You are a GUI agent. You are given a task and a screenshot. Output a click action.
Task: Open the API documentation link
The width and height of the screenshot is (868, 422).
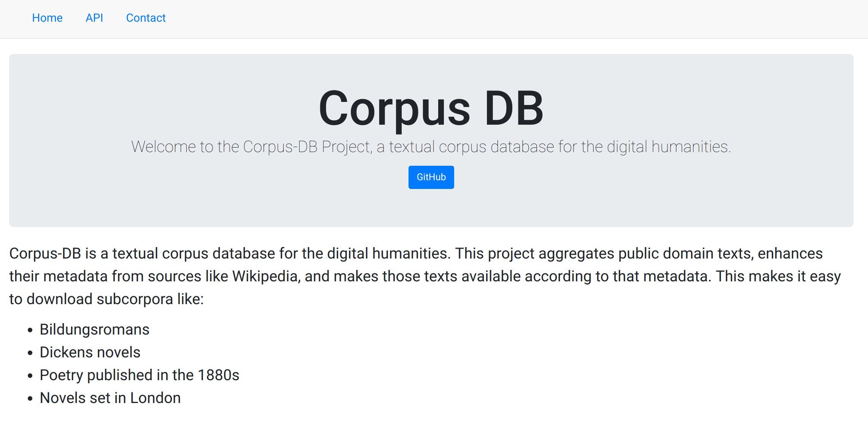click(94, 18)
